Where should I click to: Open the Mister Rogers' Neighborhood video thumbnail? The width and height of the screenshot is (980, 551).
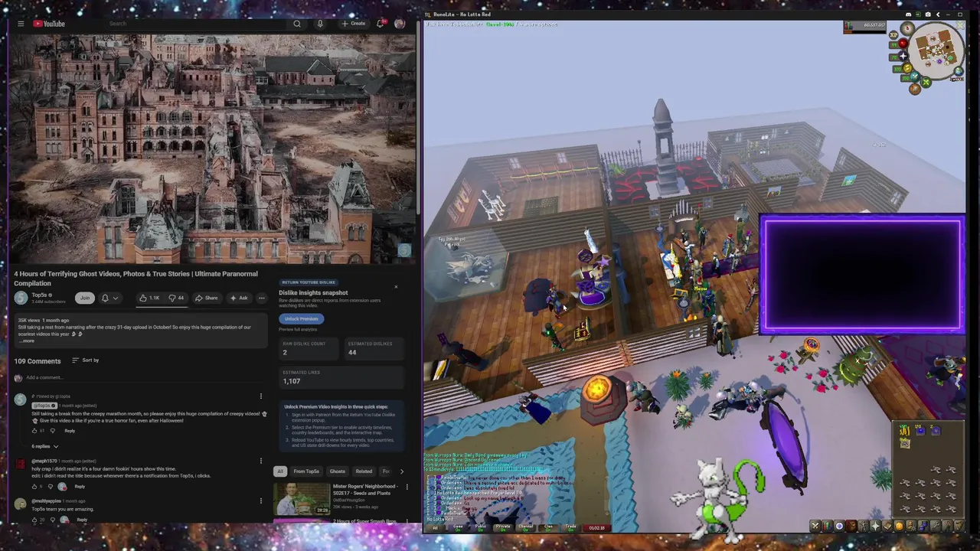[x=302, y=499]
